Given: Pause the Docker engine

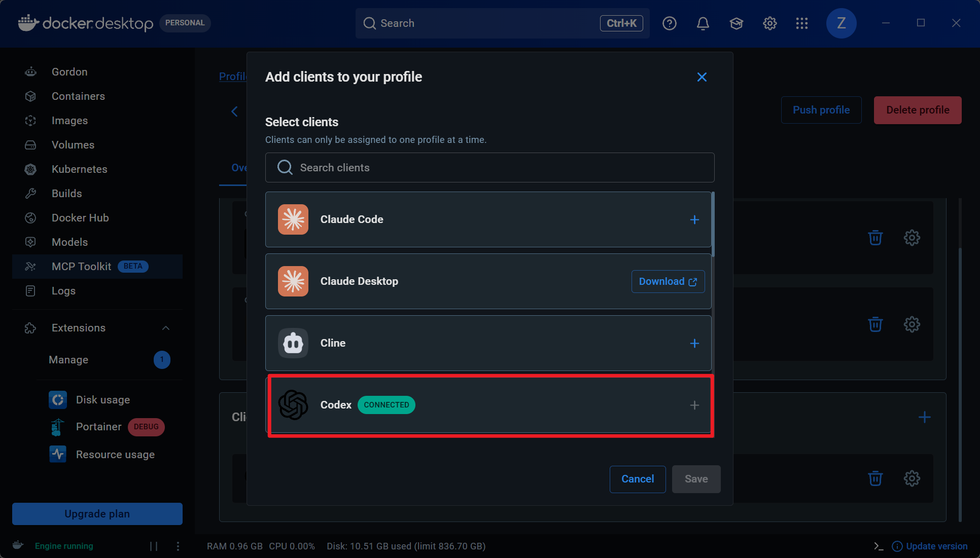Looking at the screenshot, I should pyautogui.click(x=154, y=546).
